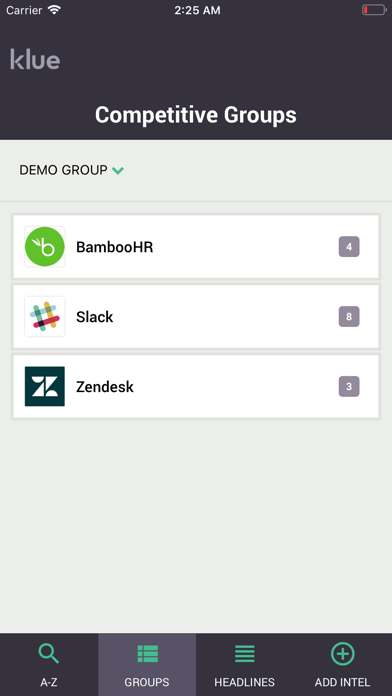This screenshot has width=392, height=696.
Task: Click the Slack hashtag logo
Action: [x=45, y=316]
